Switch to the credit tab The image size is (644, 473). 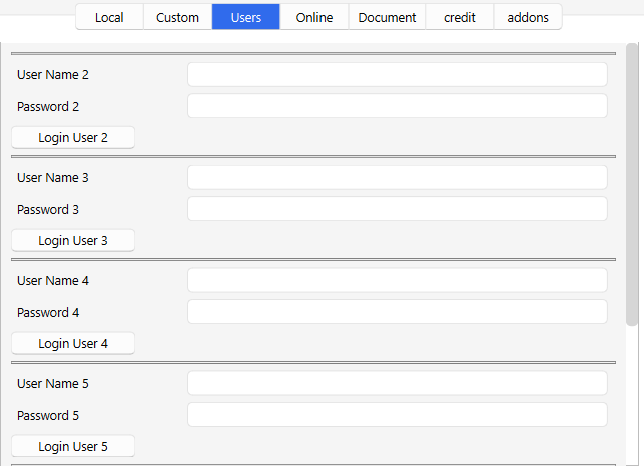[x=460, y=17]
